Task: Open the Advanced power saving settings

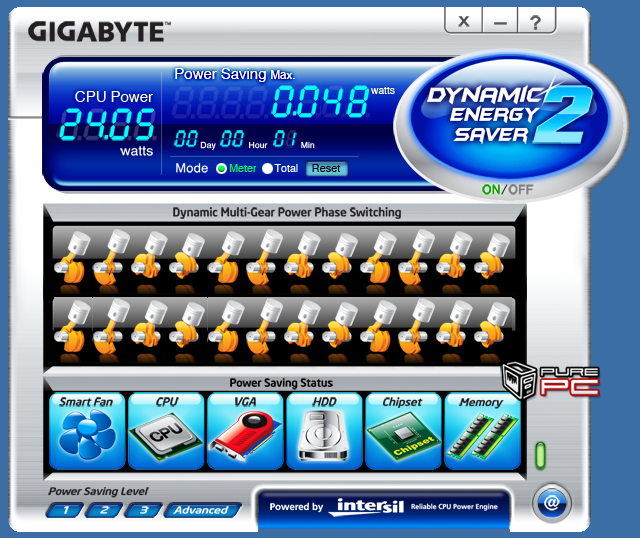Action: pyautogui.click(x=202, y=510)
